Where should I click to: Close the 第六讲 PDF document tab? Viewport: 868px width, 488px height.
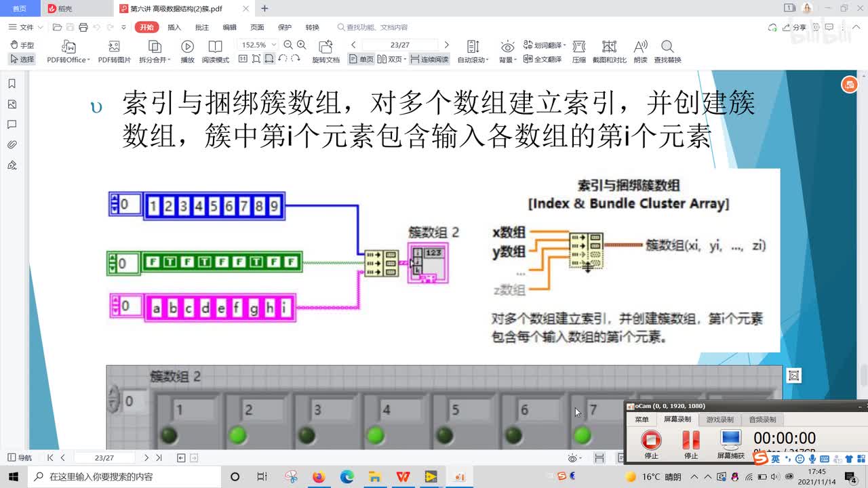[246, 8]
